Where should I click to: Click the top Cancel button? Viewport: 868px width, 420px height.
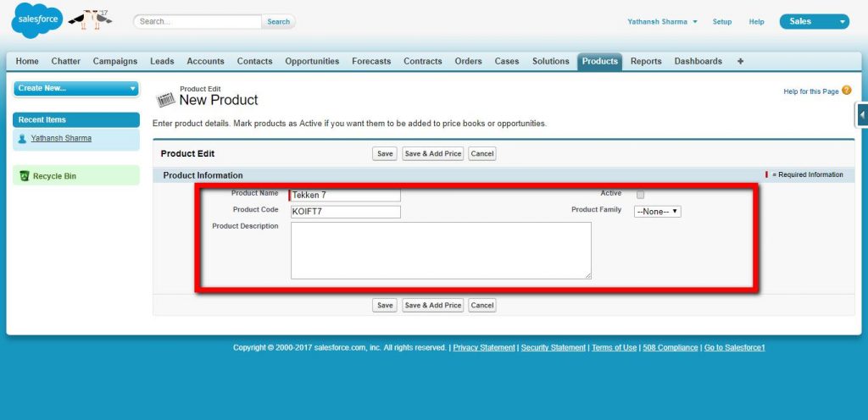[x=482, y=153]
